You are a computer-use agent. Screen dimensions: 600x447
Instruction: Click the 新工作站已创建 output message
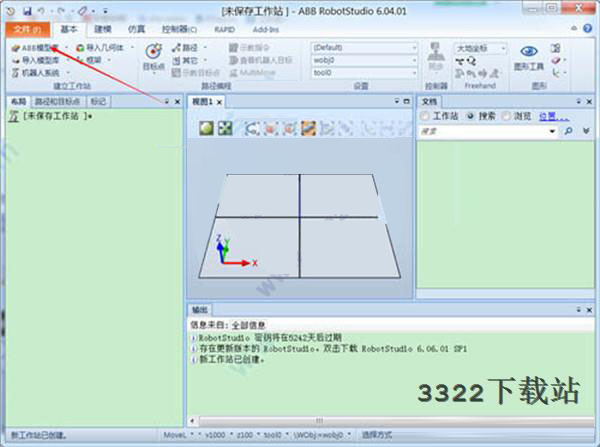[228, 360]
